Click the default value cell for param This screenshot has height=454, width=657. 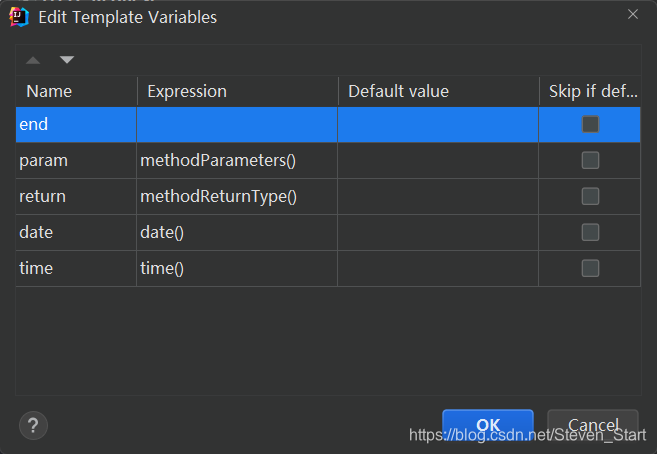click(438, 160)
